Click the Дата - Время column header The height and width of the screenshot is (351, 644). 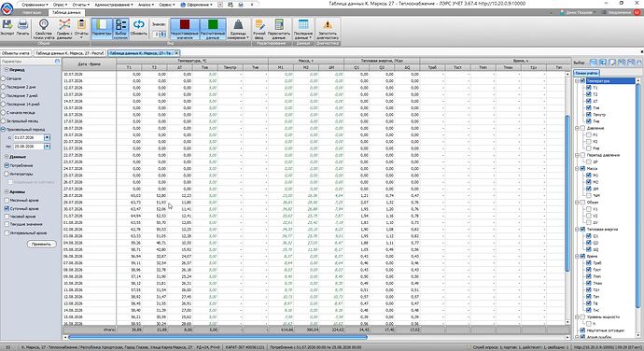tap(89, 64)
